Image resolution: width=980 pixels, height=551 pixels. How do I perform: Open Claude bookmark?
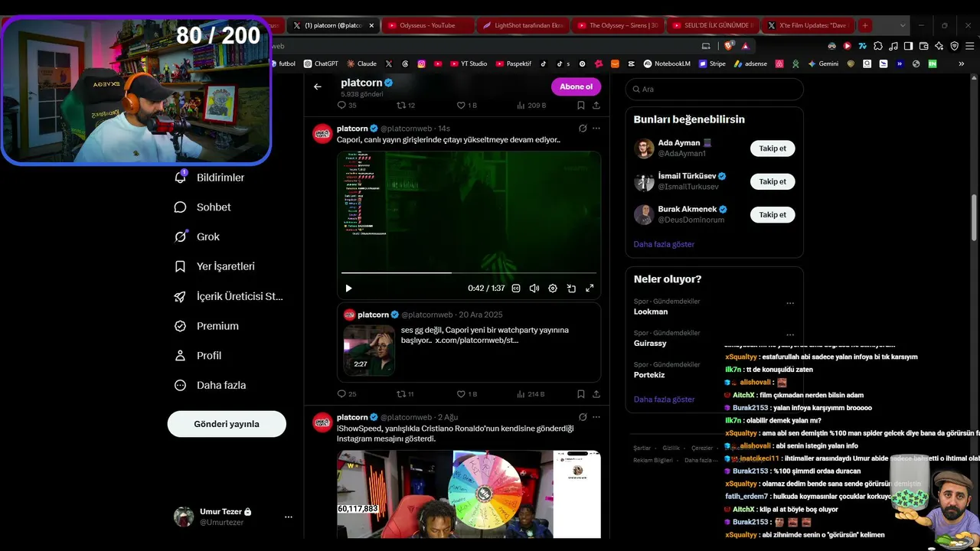point(361,64)
